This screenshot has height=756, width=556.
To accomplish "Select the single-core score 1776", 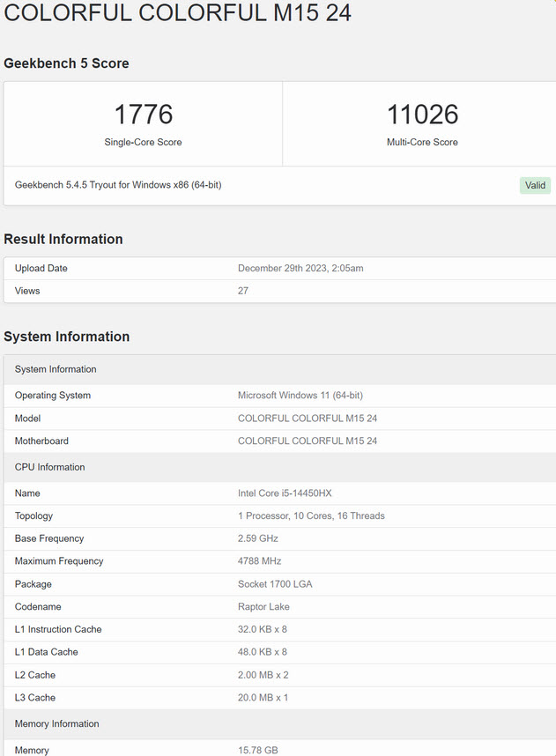I will 144,115.
